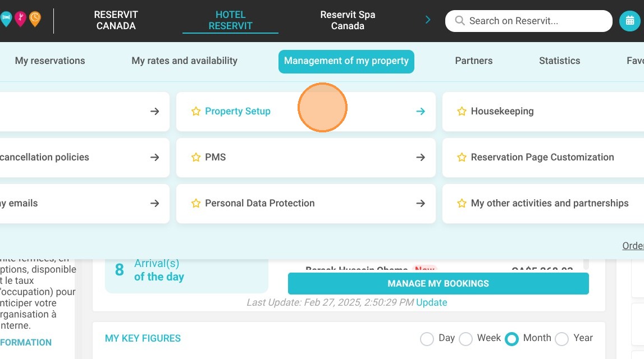Click the star icon next to PMS
Image resolution: width=644 pixels, height=359 pixels.
[x=196, y=157]
